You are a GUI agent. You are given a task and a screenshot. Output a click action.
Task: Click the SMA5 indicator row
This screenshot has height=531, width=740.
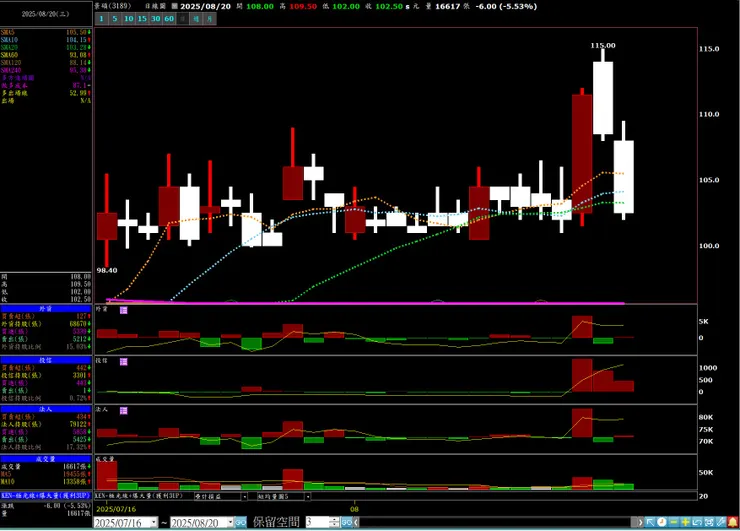pos(46,32)
